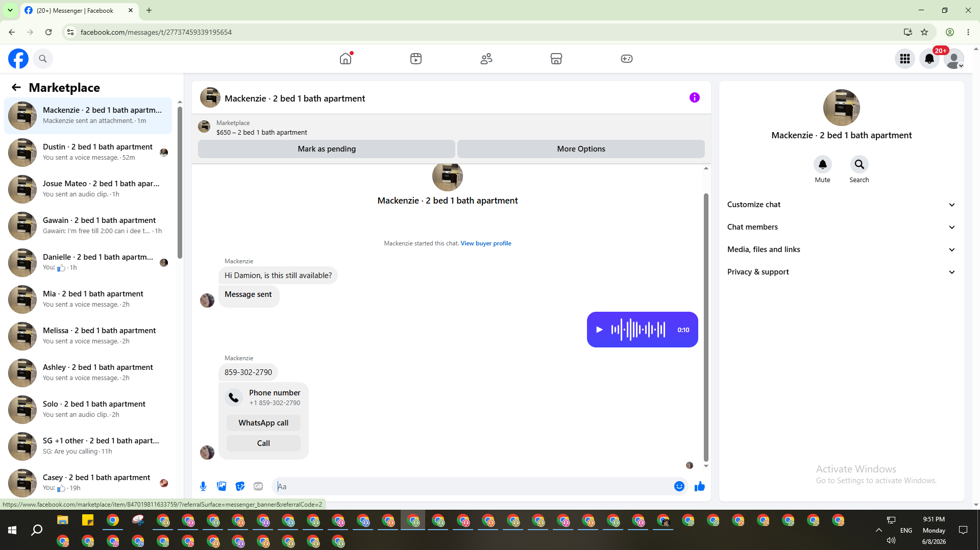
Task: Open the Casey conversation
Action: click(x=88, y=483)
